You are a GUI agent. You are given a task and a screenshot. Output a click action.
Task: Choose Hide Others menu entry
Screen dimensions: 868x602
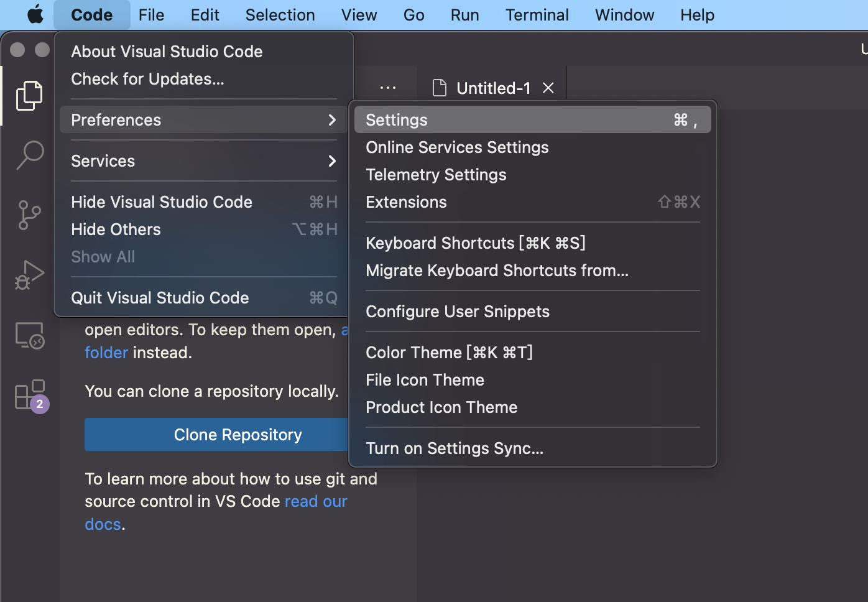tap(204, 229)
